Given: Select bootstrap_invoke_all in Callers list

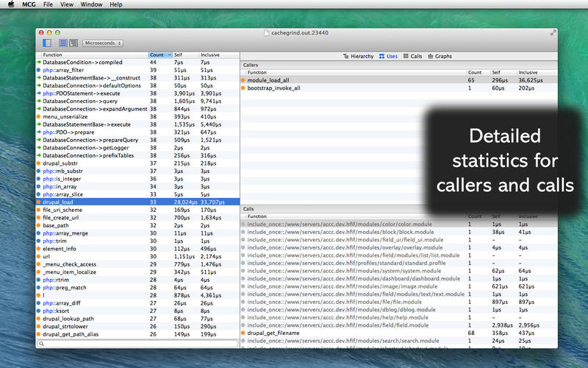Looking at the screenshot, I should pyautogui.click(x=399, y=88).
